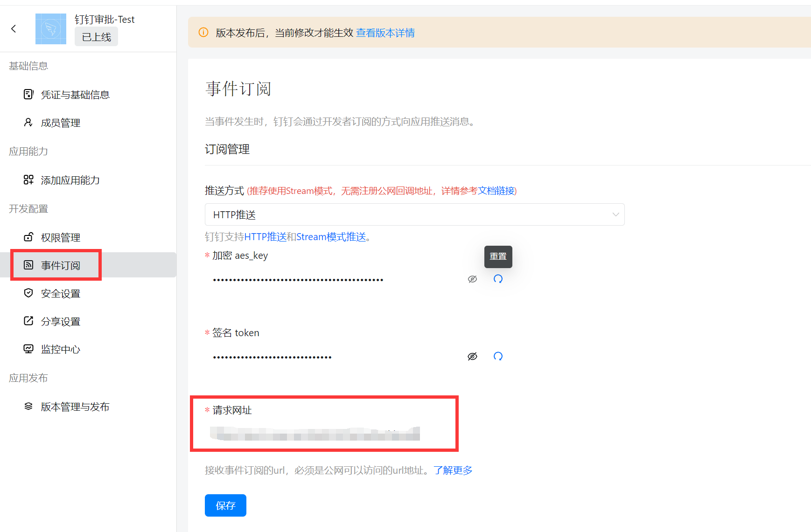
Task: Click the 安全设置 shield icon
Action: 28,293
